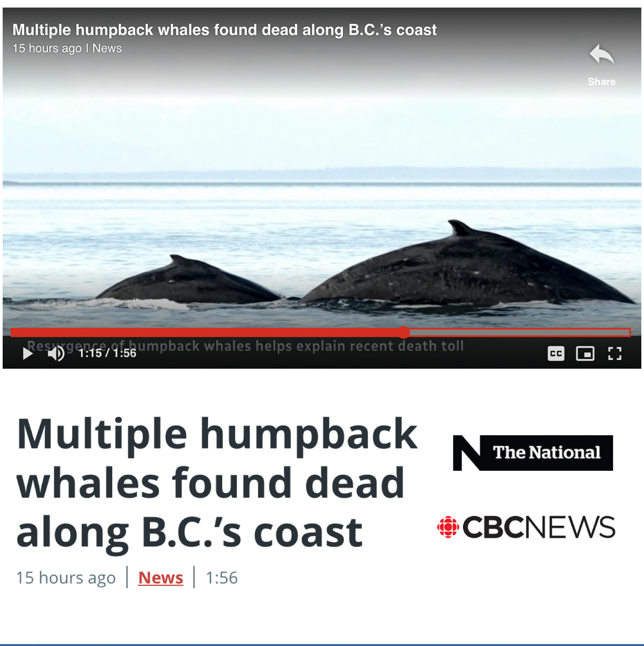Viewport: 644px width, 646px height.
Task: Click the Share arrow icon
Action: coord(602,55)
